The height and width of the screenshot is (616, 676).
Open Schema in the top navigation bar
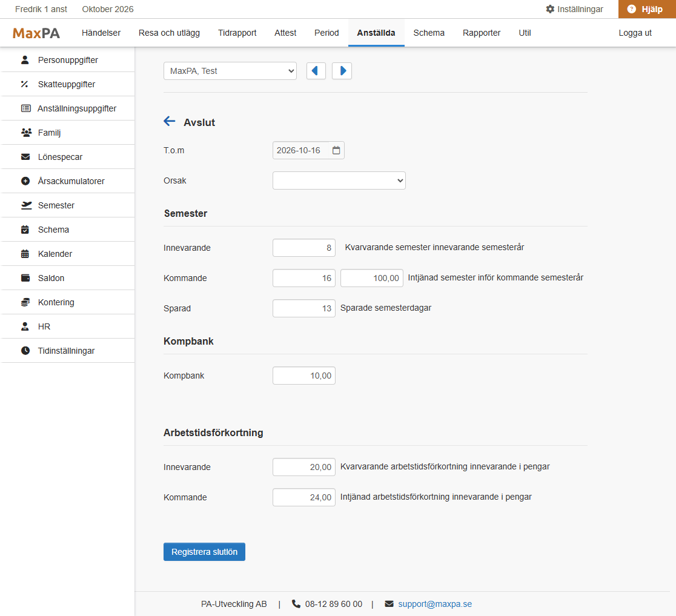(x=429, y=33)
